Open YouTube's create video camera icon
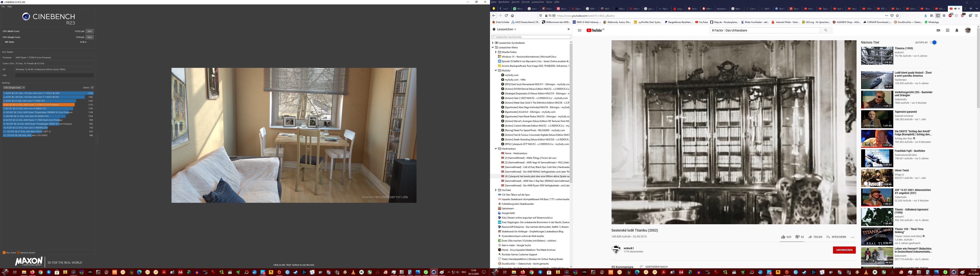This screenshot has height=276, width=980. click(x=938, y=30)
